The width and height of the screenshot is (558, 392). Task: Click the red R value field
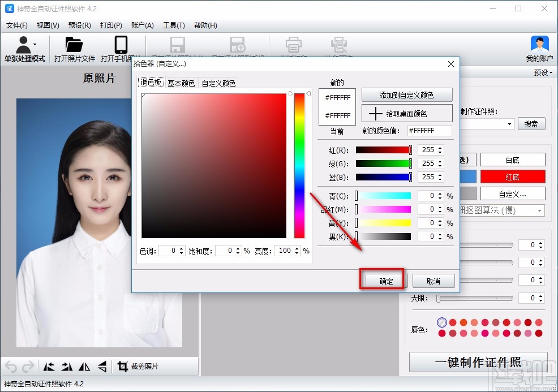428,150
